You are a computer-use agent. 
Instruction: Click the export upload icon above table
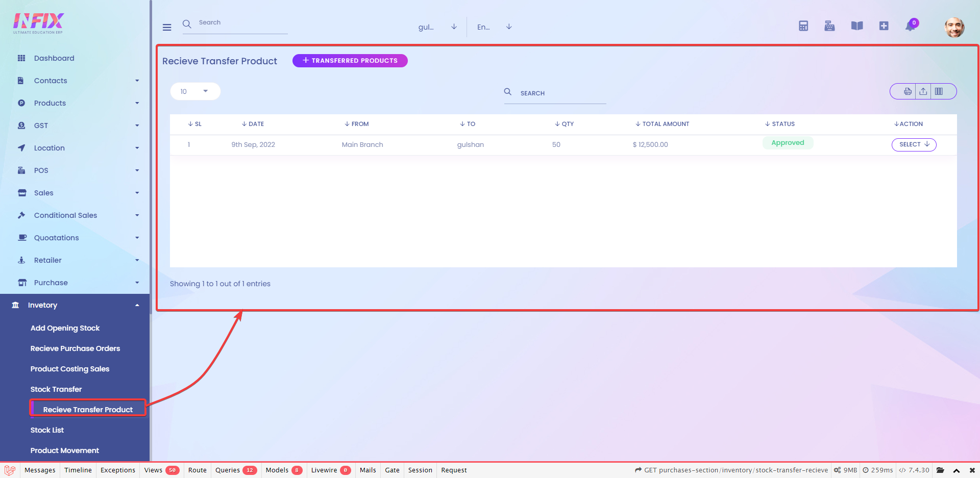pos(923,91)
